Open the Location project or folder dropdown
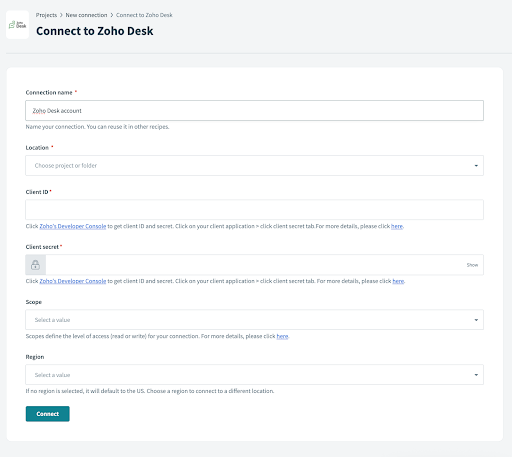The image size is (512, 457). point(254,165)
